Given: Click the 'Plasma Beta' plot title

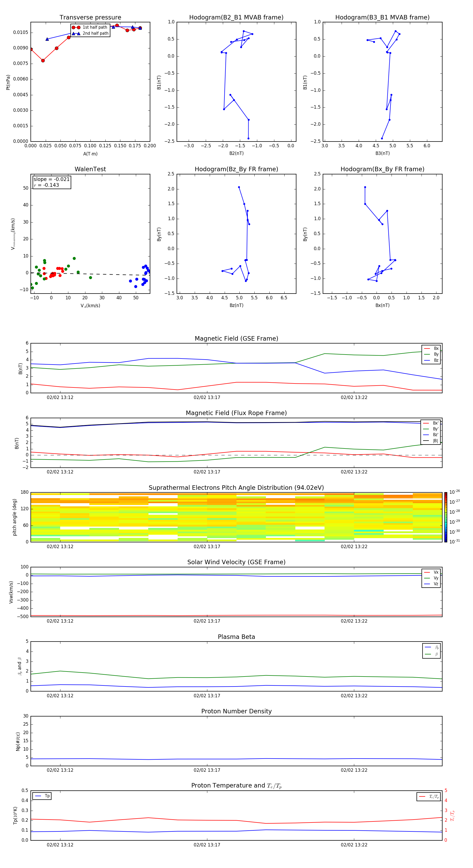Looking at the screenshot, I should click(x=236, y=637).
